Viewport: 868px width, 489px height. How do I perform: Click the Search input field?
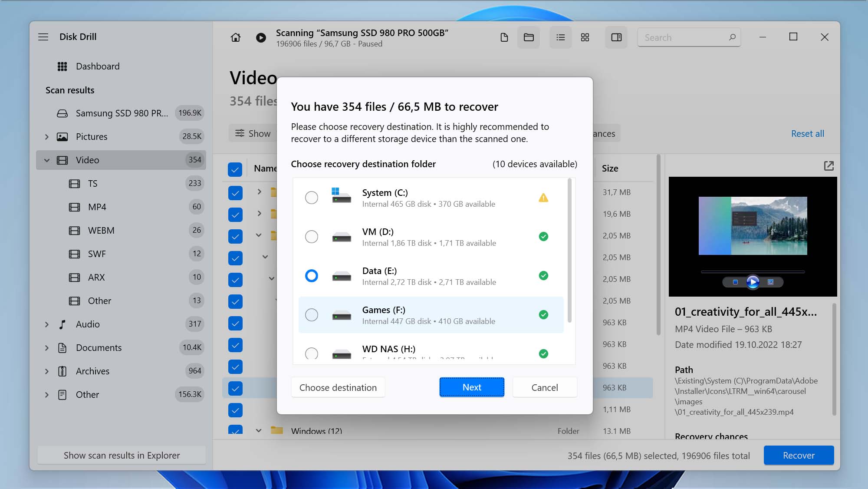click(x=689, y=37)
